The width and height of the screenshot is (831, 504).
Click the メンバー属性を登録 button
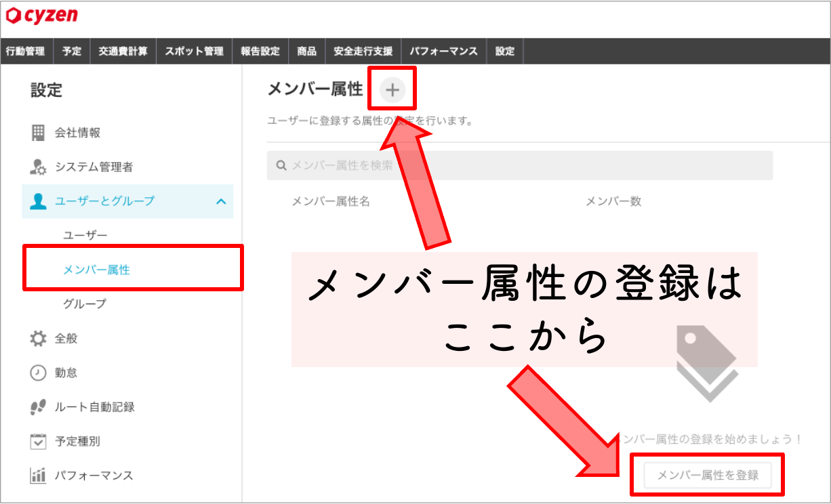(x=708, y=476)
